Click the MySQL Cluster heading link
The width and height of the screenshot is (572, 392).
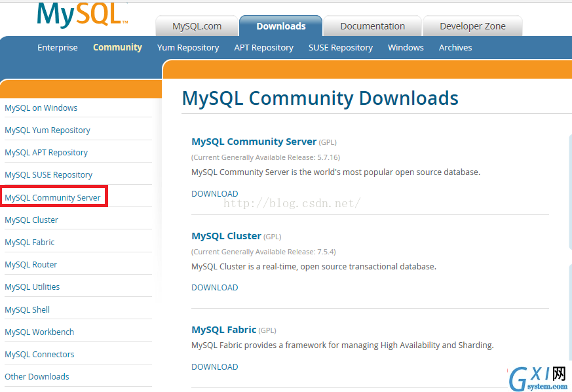click(226, 236)
